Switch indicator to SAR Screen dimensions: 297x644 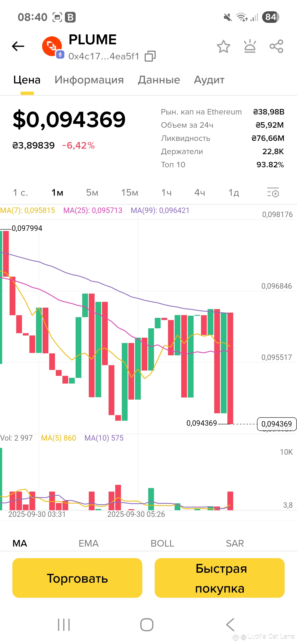[235, 543]
